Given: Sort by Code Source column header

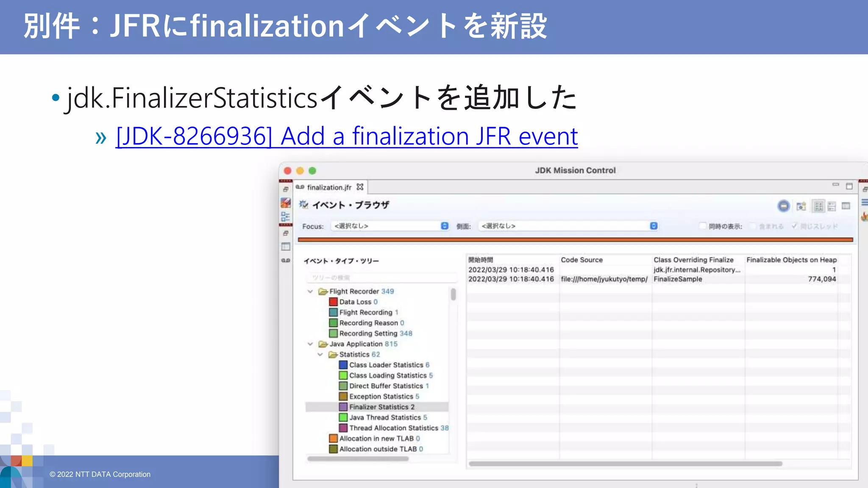Looking at the screenshot, I should pos(605,260).
